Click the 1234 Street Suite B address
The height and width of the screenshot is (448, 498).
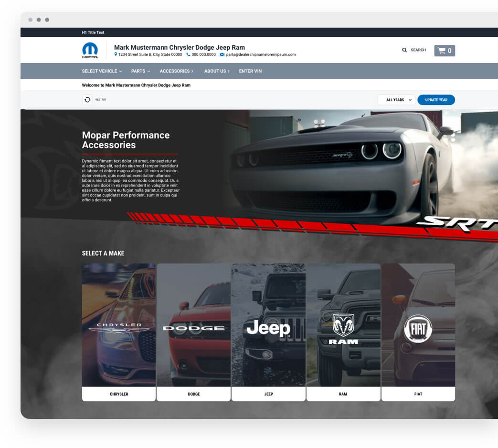pos(150,54)
